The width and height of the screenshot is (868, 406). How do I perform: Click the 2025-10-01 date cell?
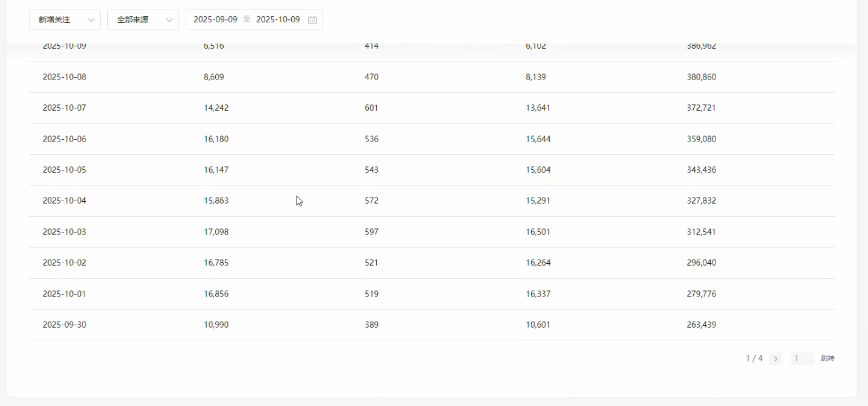pos(64,294)
